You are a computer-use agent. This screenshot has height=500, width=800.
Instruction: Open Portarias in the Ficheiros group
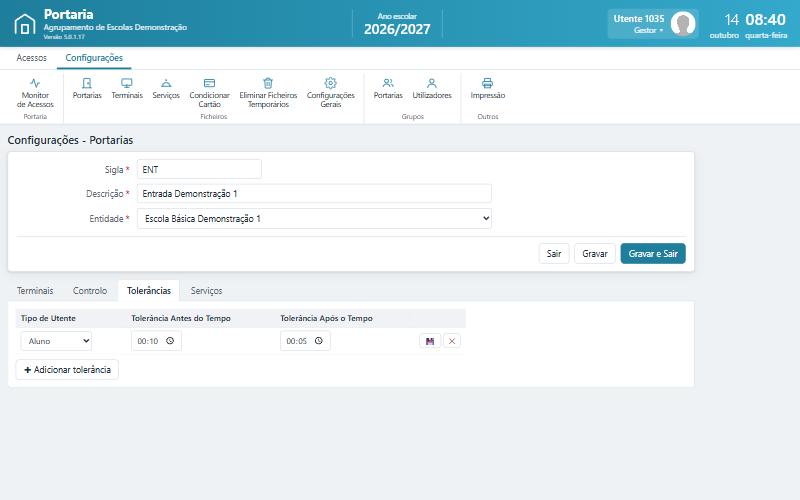click(x=87, y=89)
